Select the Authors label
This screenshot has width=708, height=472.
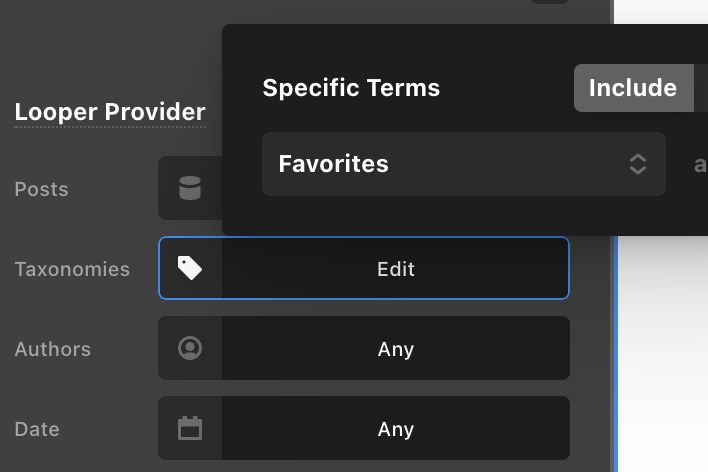52,349
